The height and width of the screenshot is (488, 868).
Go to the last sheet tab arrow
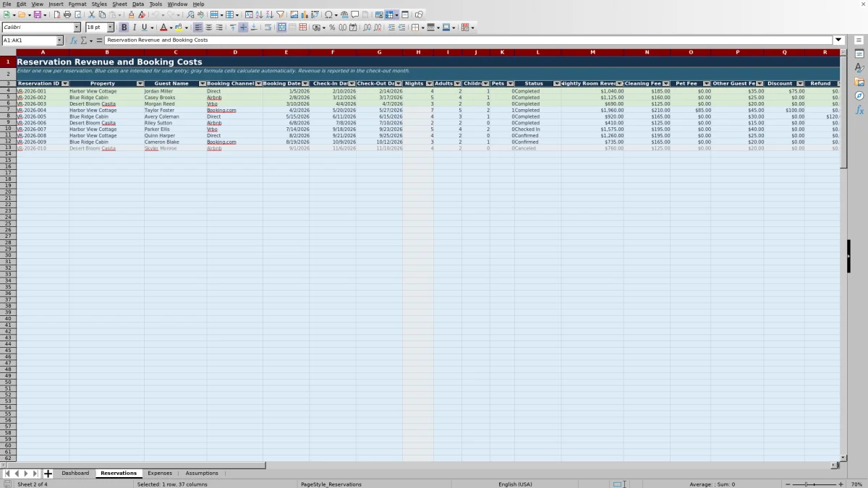pyautogui.click(x=35, y=474)
